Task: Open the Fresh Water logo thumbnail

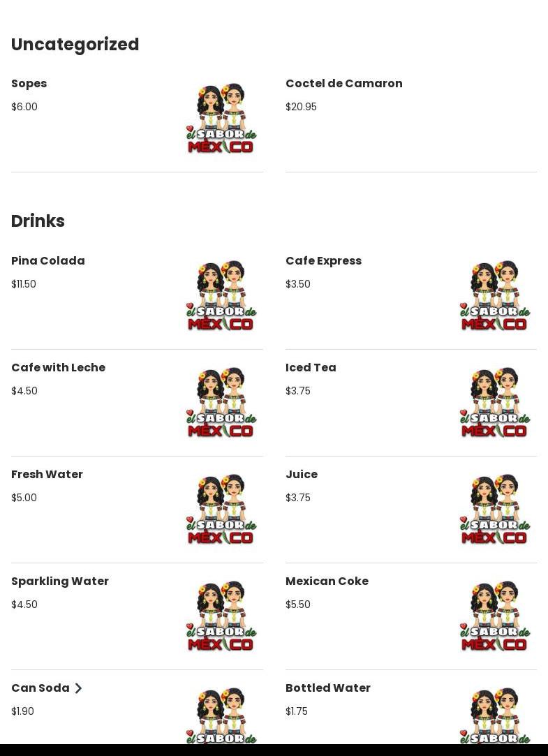Action: 221,510
